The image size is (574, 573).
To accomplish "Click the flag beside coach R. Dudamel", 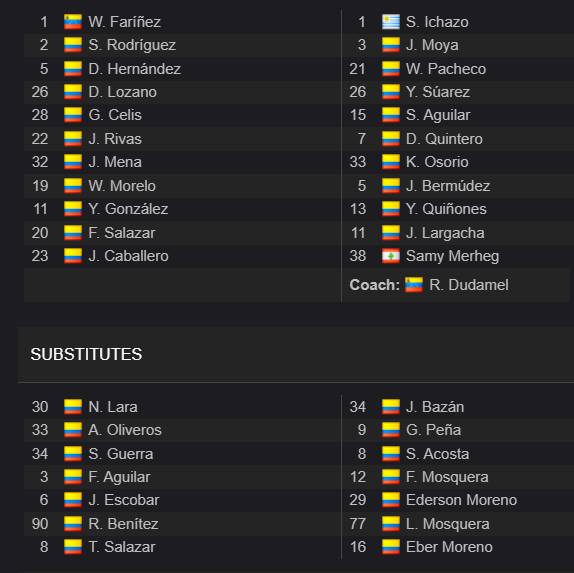I will [414, 285].
